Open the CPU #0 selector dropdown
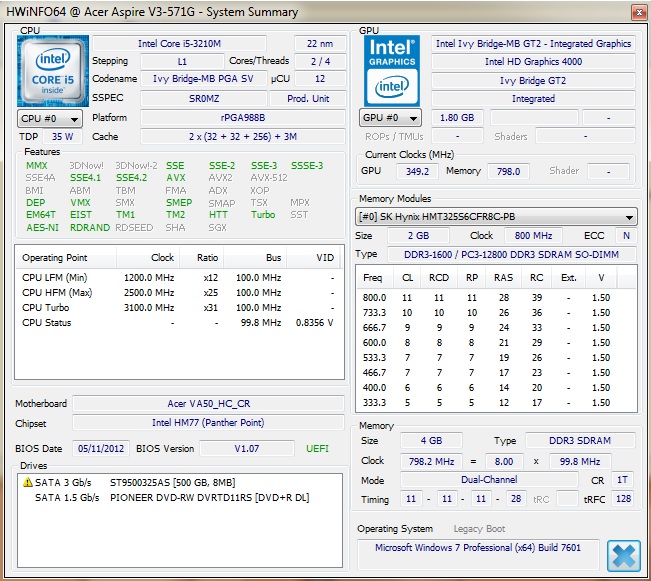The width and height of the screenshot is (651, 581). 50,119
